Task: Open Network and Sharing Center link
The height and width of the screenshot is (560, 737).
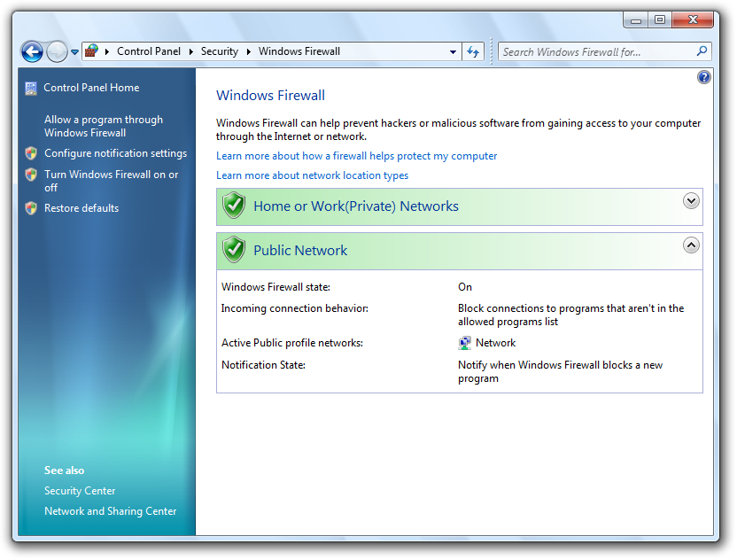Action: [111, 511]
